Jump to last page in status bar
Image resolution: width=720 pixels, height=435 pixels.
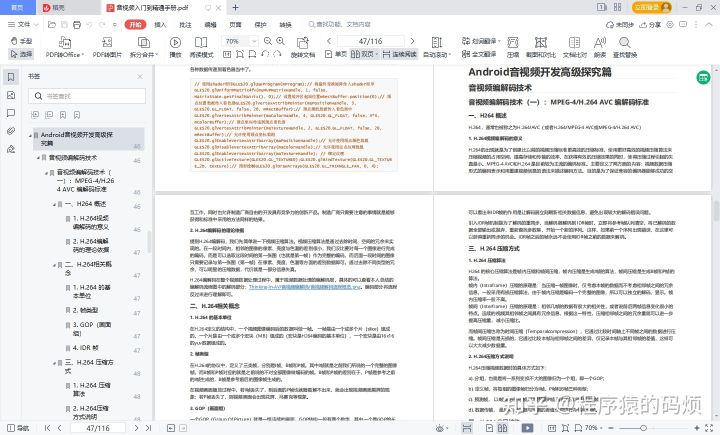[x=148, y=428]
